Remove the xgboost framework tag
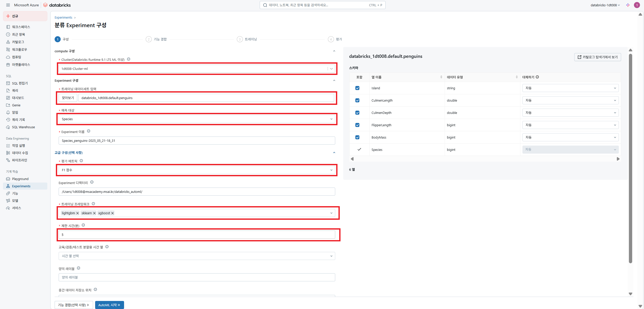 [112, 213]
